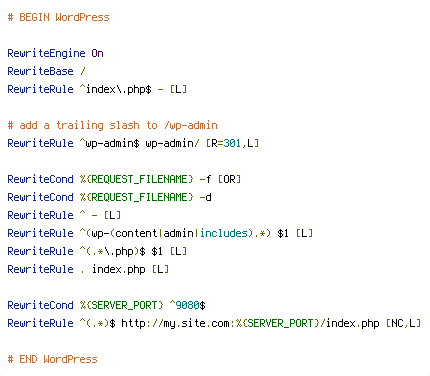430x376 pixels.
Task: Click the '^(.*\.php)$' pattern
Action: point(113,251)
